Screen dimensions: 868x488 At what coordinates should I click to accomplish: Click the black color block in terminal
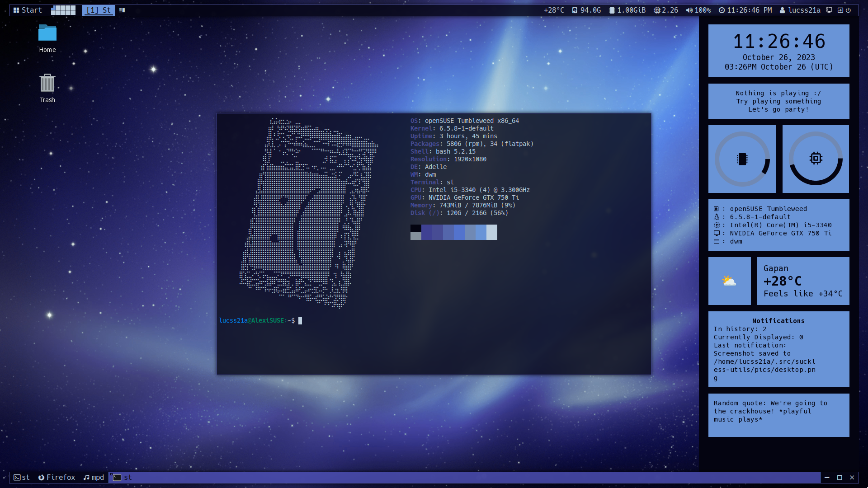pos(416,229)
